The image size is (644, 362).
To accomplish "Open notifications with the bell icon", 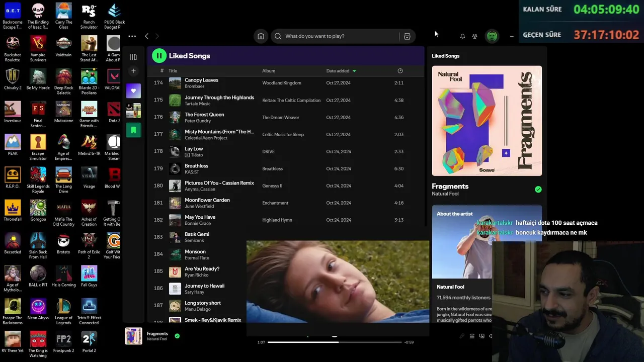I will [462, 36].
